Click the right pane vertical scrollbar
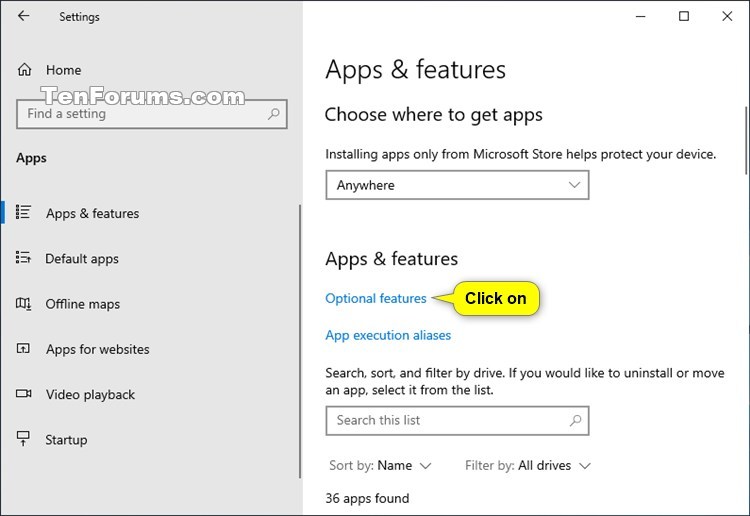Viewport: 750px width, 516px height. (746, 141)
